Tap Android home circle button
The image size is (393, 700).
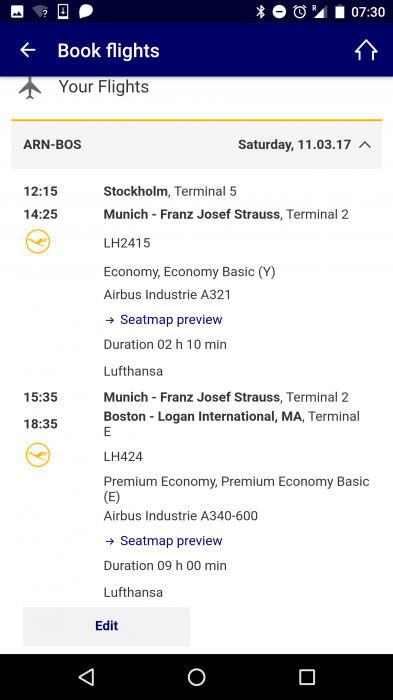tap(196, 677)
